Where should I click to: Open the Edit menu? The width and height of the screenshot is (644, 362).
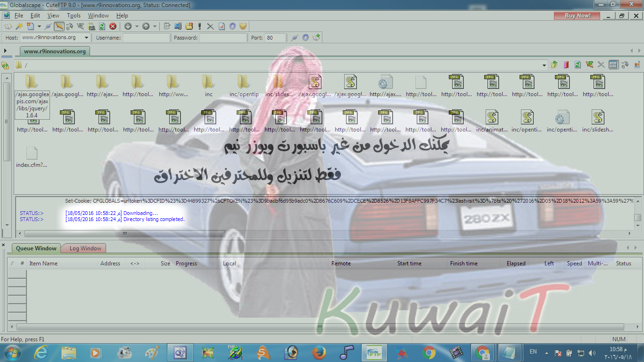pyautogui.click(x=35, y=16)
